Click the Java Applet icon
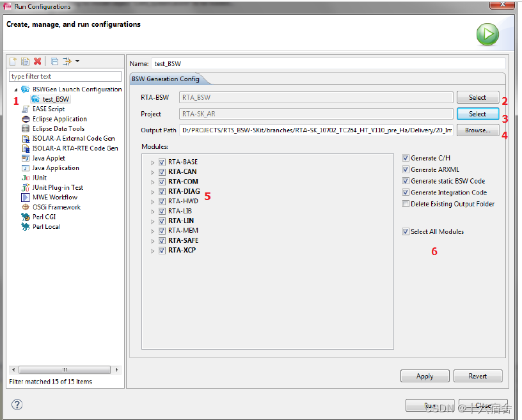 tap(26, 158)
